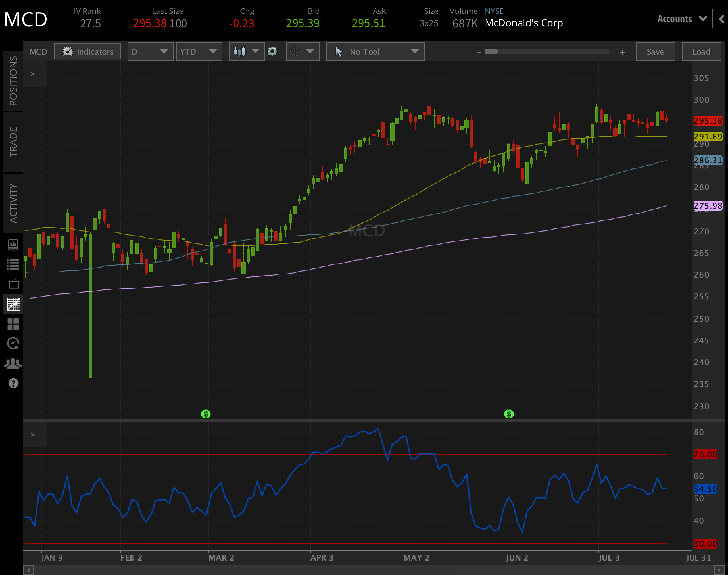The width and height of the screenshot is (728, 575).
Task: Adjust the chart zoom slider
Action: click(492, 51)
